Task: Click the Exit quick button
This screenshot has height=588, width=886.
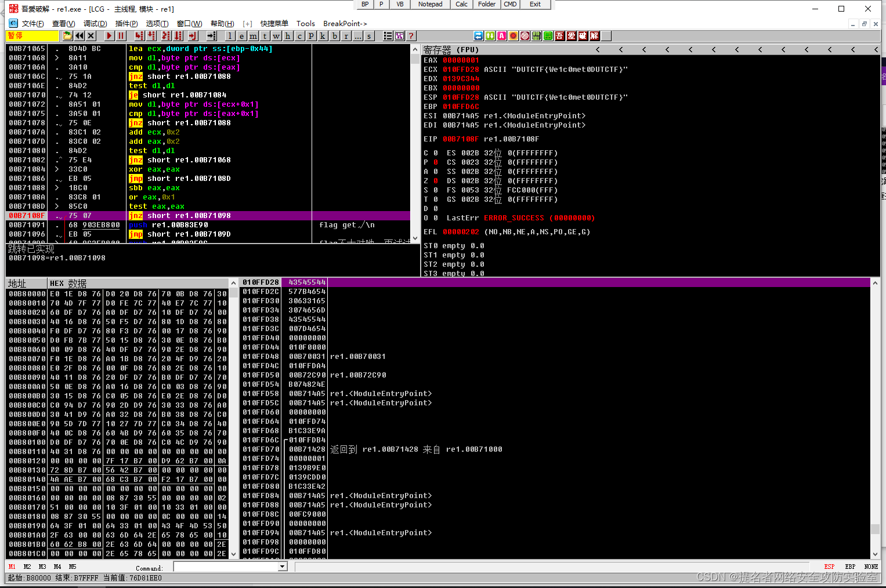Action: point(535,4)
